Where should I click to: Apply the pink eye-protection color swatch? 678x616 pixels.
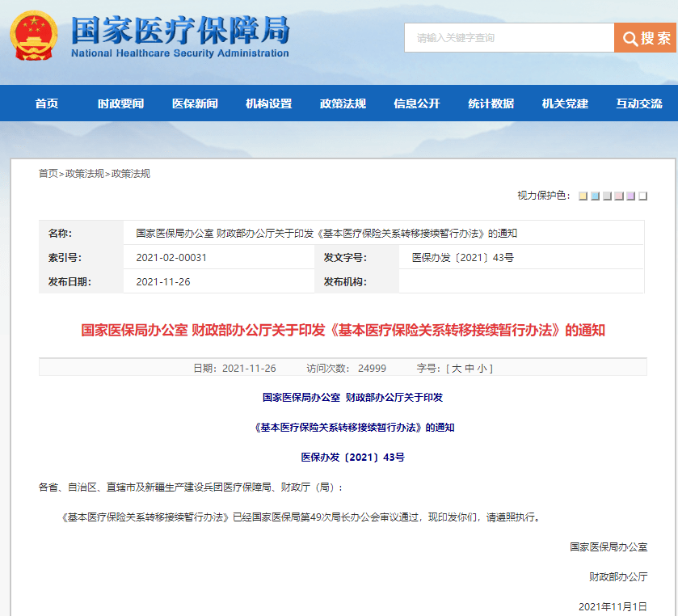point(619,196)
